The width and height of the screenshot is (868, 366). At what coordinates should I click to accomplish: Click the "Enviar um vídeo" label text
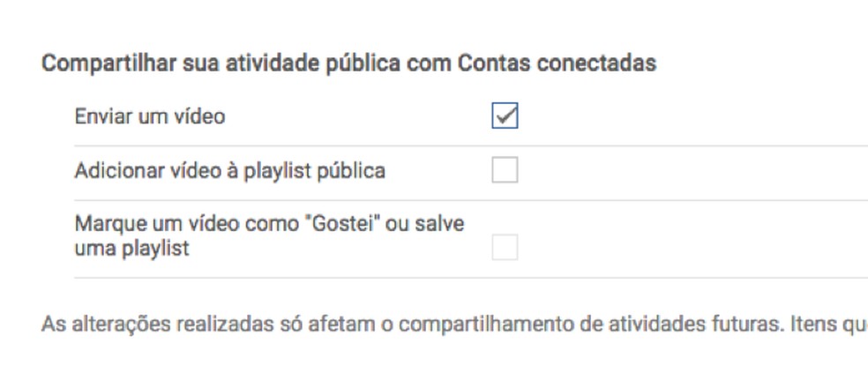(150, 116)
